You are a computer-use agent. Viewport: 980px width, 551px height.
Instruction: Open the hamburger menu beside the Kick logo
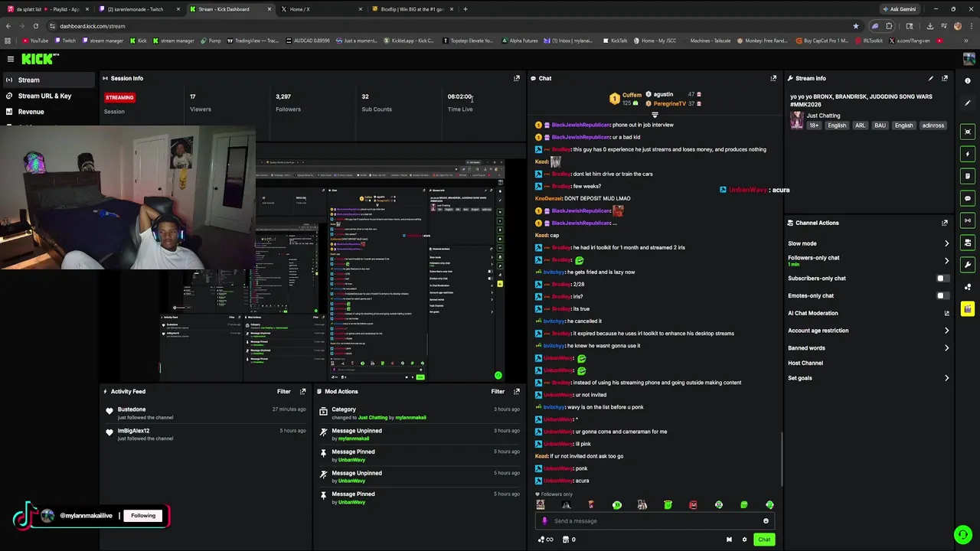(11, 59)
